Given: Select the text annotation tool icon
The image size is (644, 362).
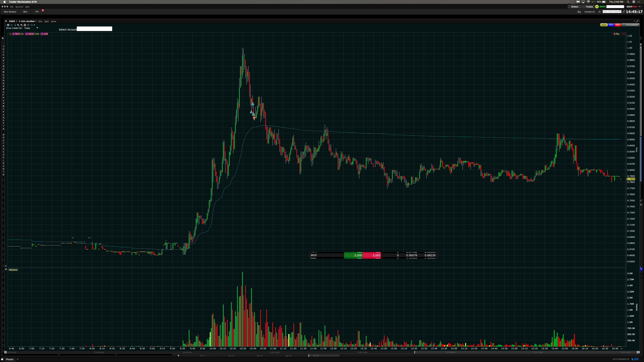Looking at the screenshot, I should pos(8,25).
